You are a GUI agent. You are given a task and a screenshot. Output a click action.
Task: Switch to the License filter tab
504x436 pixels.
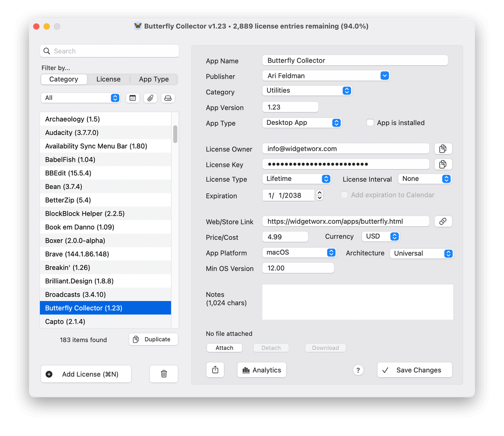[108, 79]
